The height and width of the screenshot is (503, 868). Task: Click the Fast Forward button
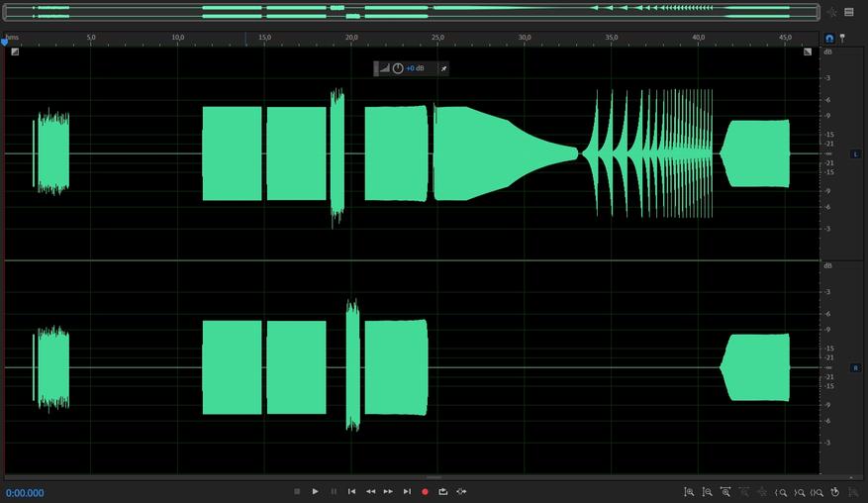click(388, 491)
